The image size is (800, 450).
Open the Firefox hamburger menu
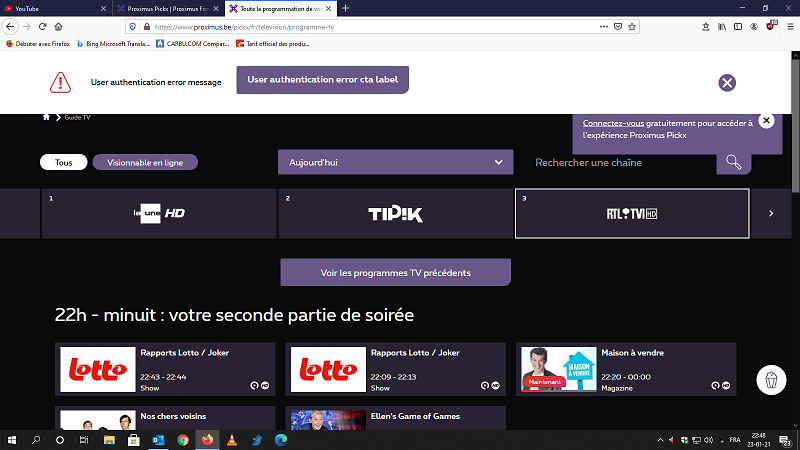point(790,27)
